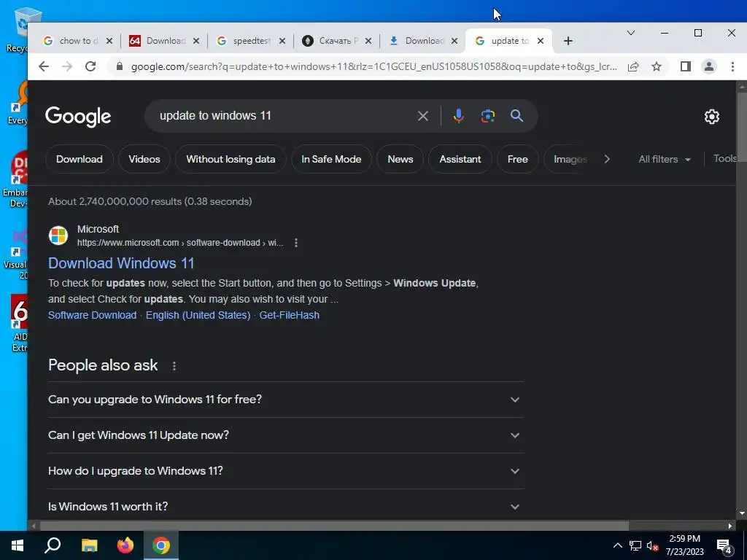Bookmark this page with the star
The image size is (747, 560).
point(657,66)
